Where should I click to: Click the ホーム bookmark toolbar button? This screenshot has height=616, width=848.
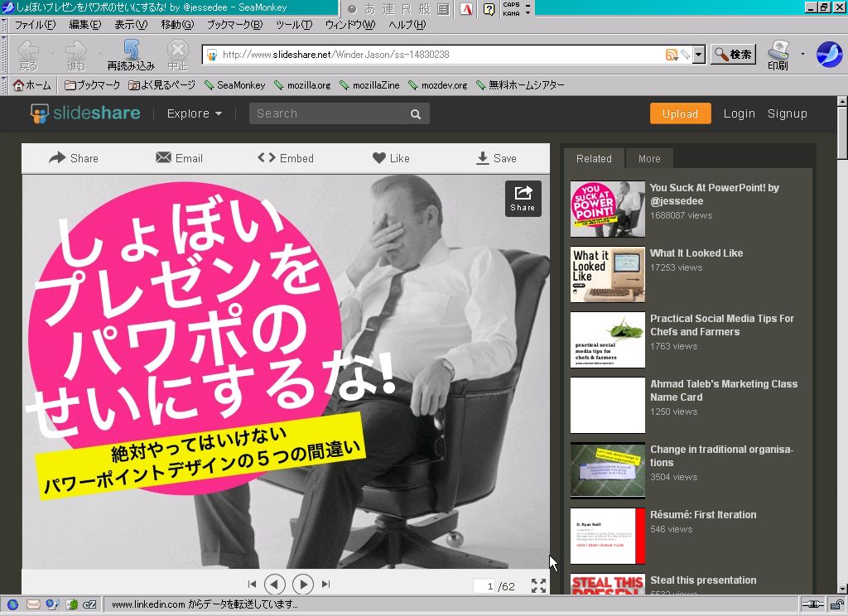[x=32, y=85]
